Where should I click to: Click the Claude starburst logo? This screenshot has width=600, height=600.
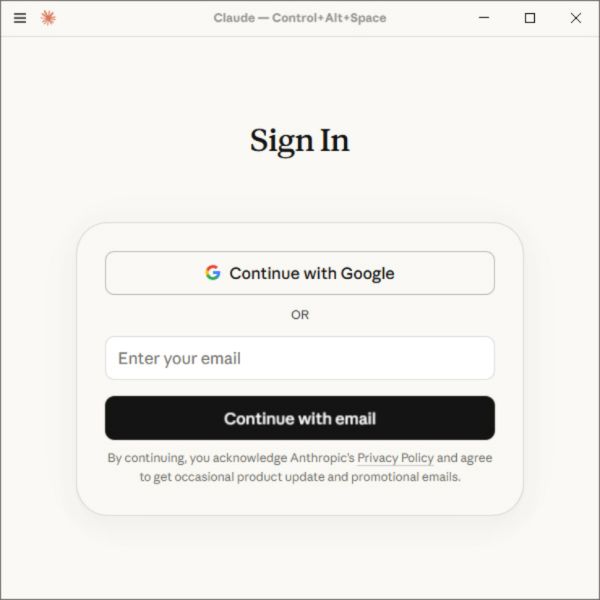(x=48, y=18)
